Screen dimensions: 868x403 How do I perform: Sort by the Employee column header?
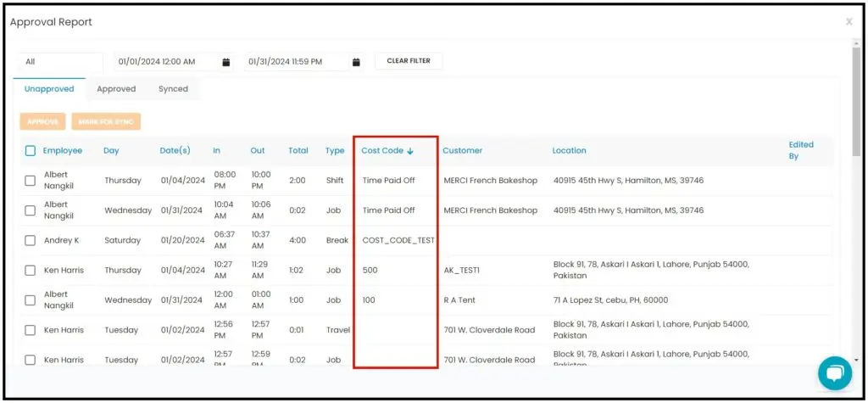click(63, 151)
